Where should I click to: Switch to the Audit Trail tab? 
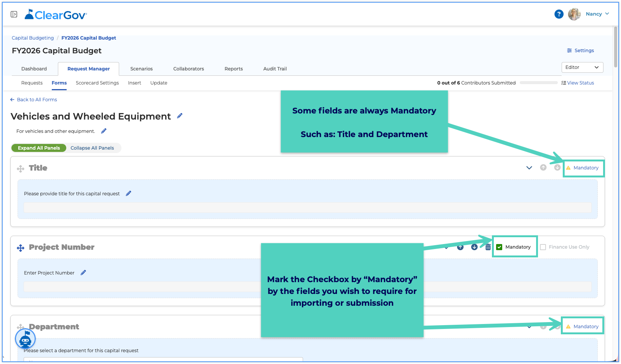click(275, 69)
